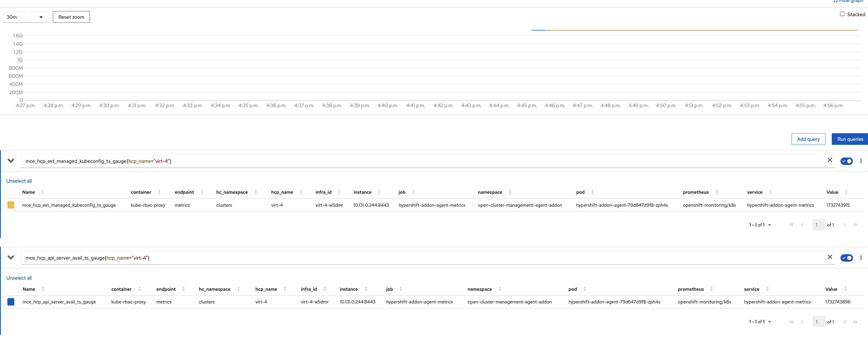Collapse the first query results table
Image resolution: width=868 pixels, height=342 pixels.
pos(11,161)
